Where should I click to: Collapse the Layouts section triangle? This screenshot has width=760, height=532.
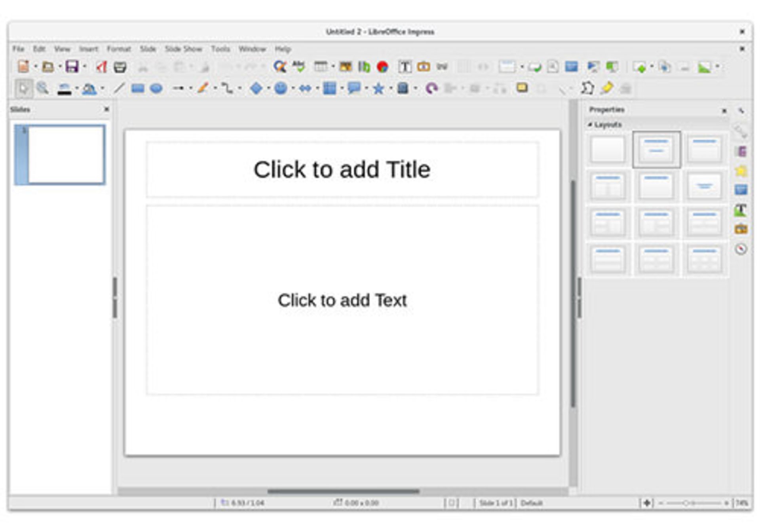tap(590, 125)
